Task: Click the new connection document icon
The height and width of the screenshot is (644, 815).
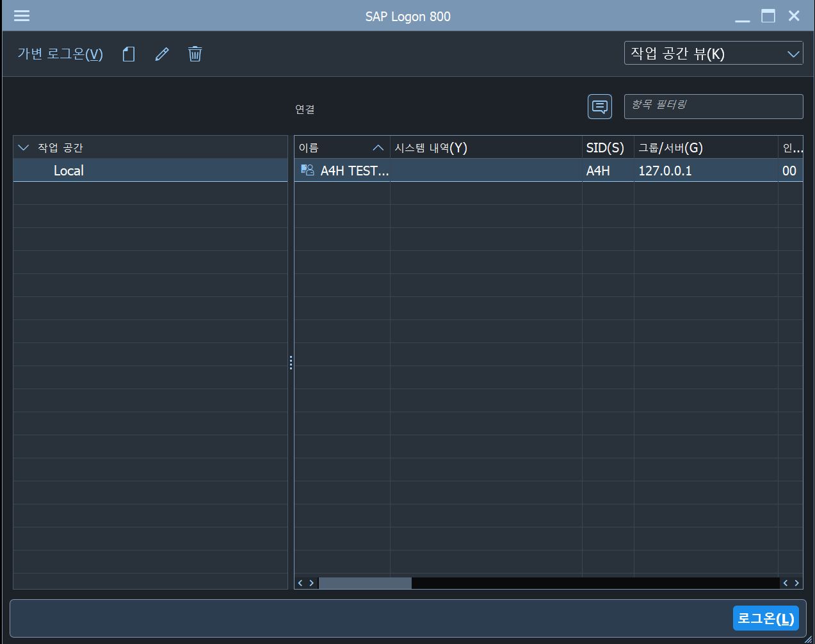Action: (129, 54)
